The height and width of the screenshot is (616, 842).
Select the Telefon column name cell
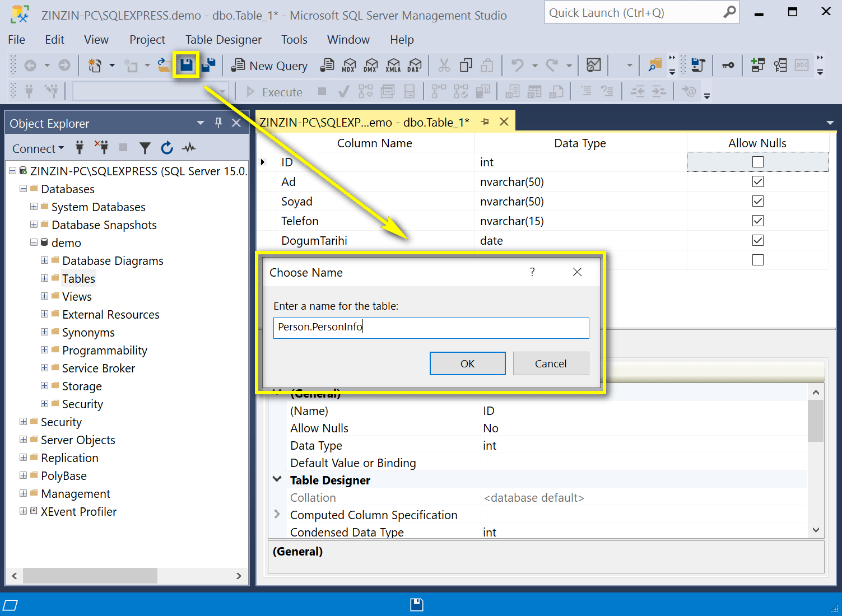pyautogui.click(x=375, y=221)
